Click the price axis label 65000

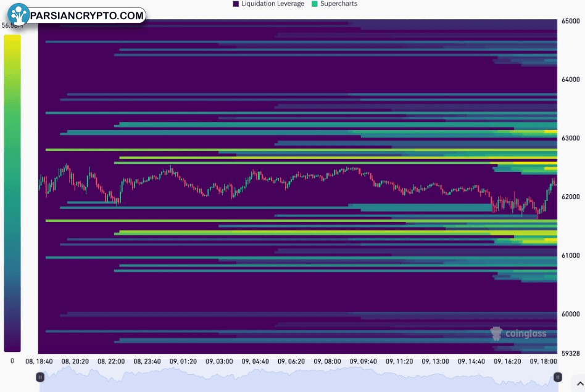tap(570, 21)
